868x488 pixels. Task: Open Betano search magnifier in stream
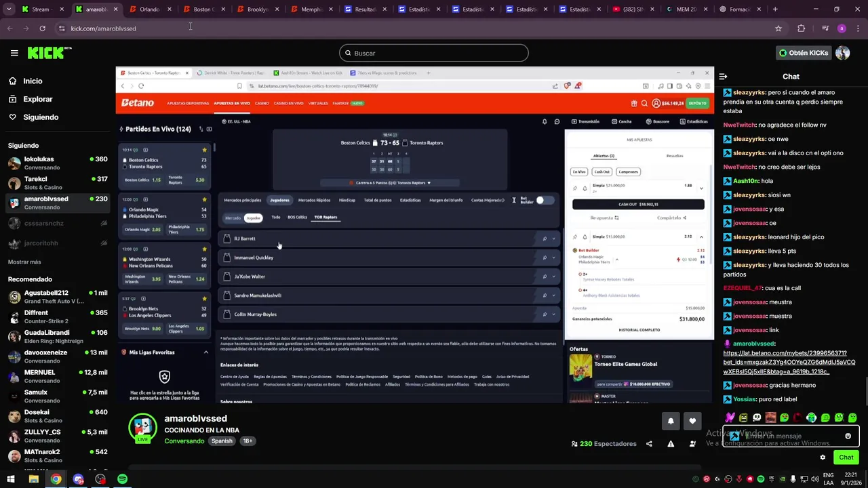644,103
